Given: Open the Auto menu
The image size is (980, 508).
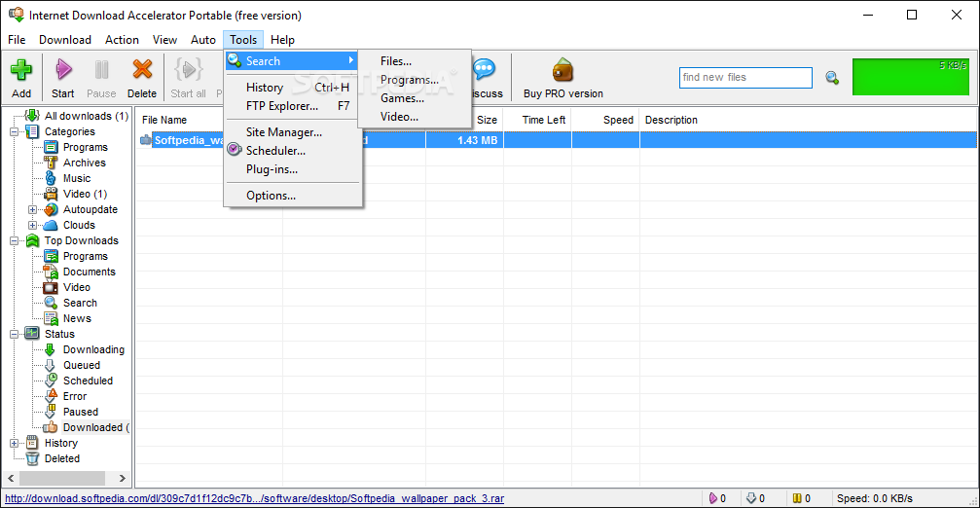Looking at the screenshot, I should pos(203,39).
